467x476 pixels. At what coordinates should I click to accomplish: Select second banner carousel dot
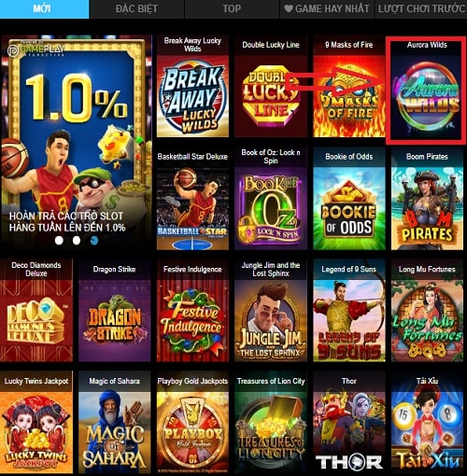(77, 240)
